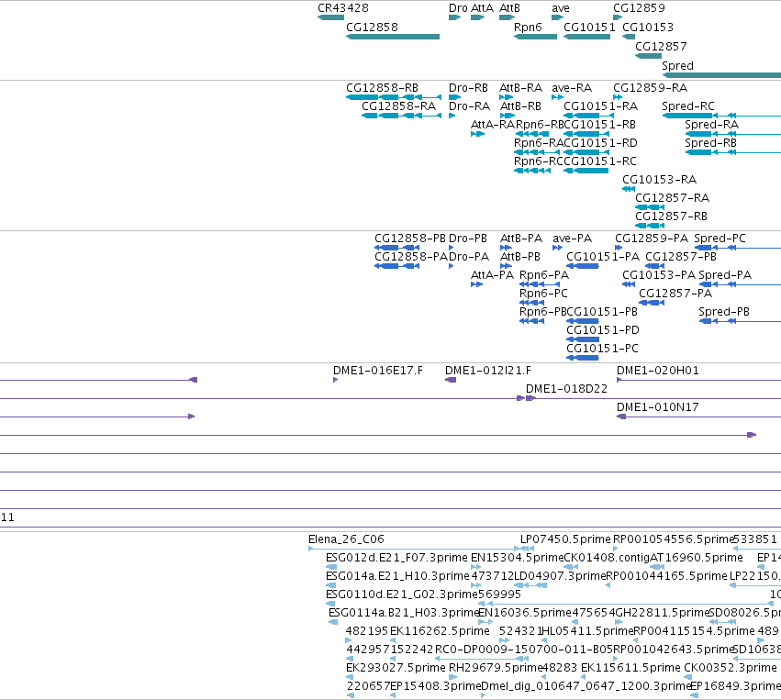This screenshot has width=781, height=700.
Task: Open the CG10151-RA transcript
Action: (x=589, y=116)
